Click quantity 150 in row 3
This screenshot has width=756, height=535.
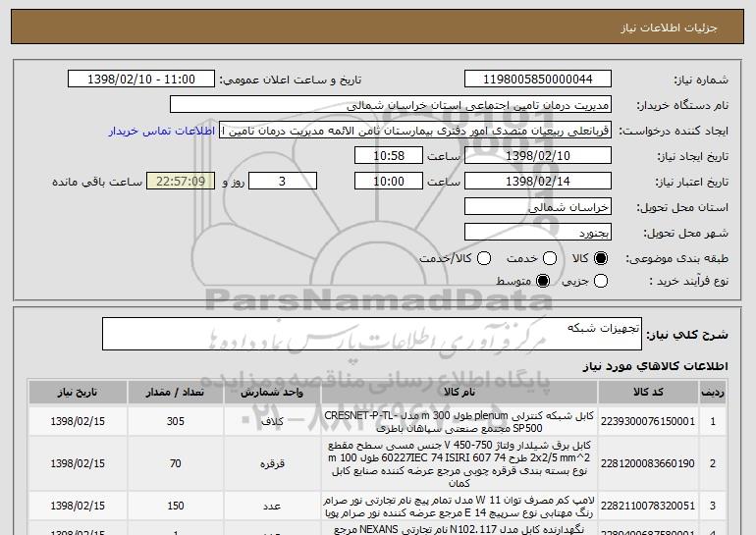tap(176, 507)
